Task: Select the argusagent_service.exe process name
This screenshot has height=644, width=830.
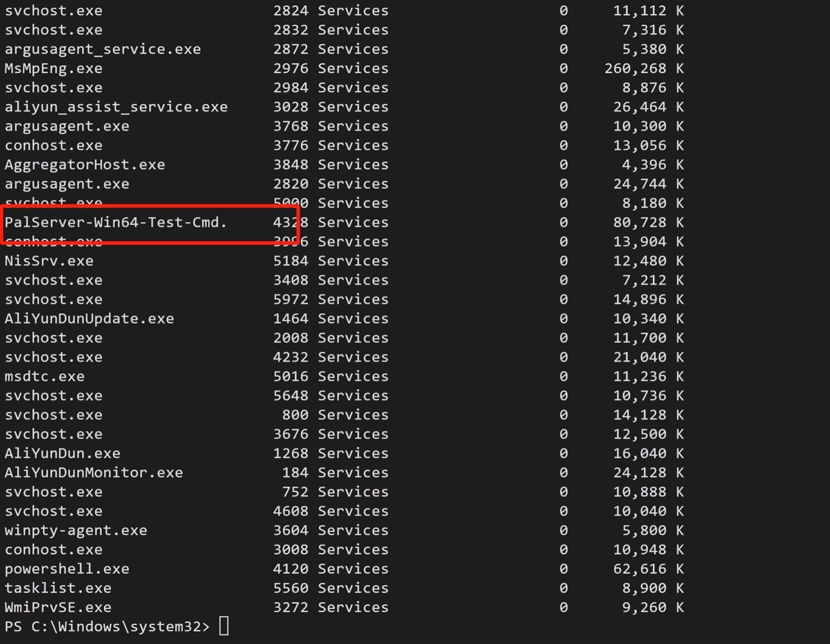Action: pos(103,49)
